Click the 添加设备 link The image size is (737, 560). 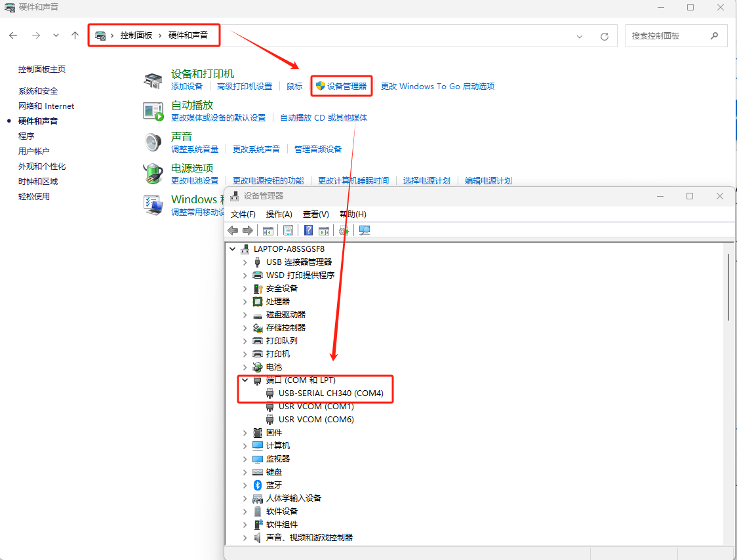pyautogui.click(x=187, y=87)
